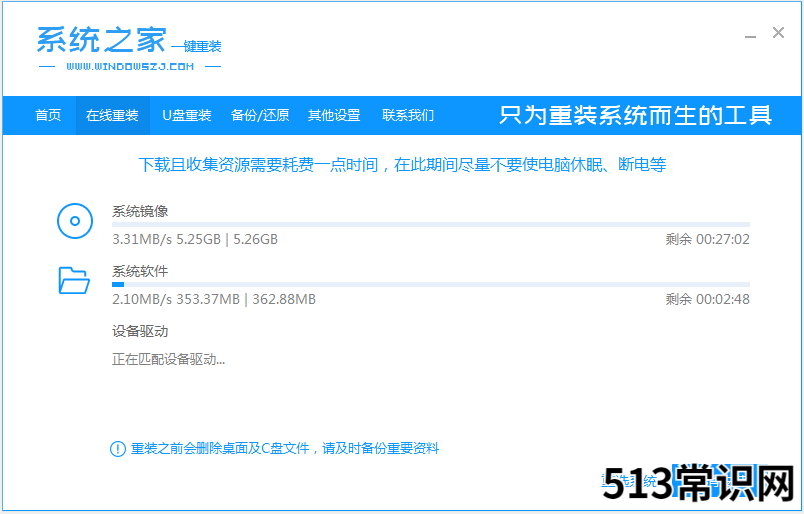Click the 重装之前会删除桌面及C盘文件 warning text

[285, 449]
